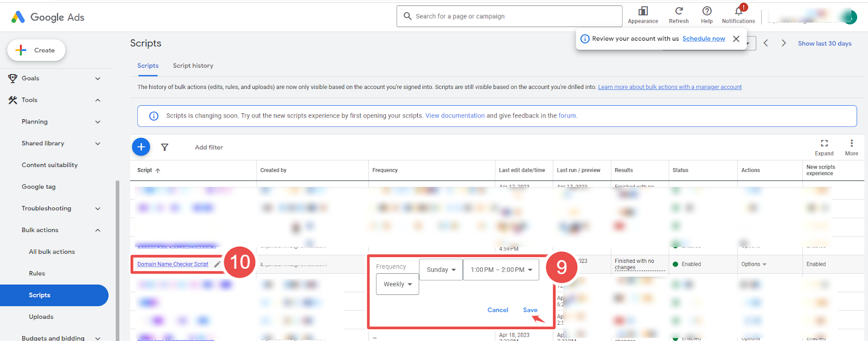Click the blue add script plus button
868x341 pixels.
click(141, 147)
